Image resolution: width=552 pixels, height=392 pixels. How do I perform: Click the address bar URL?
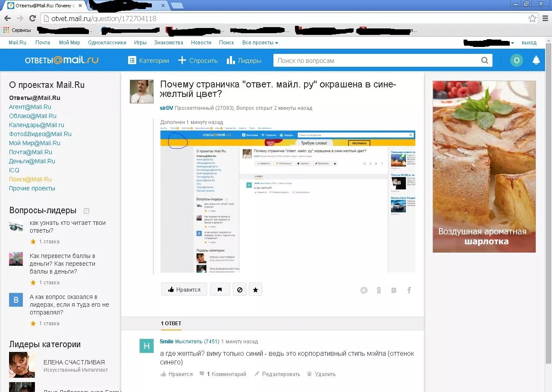104,19
